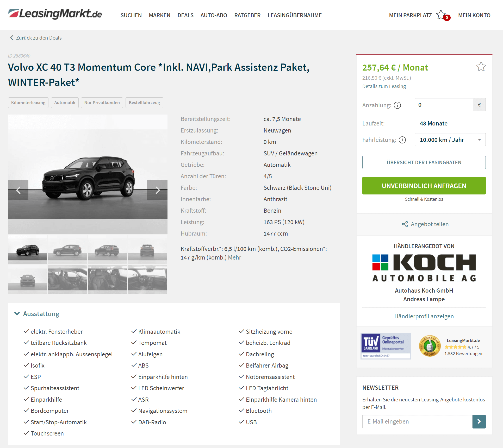
Task: Show previous car photo arrow
Action: (x=18, y=190)
